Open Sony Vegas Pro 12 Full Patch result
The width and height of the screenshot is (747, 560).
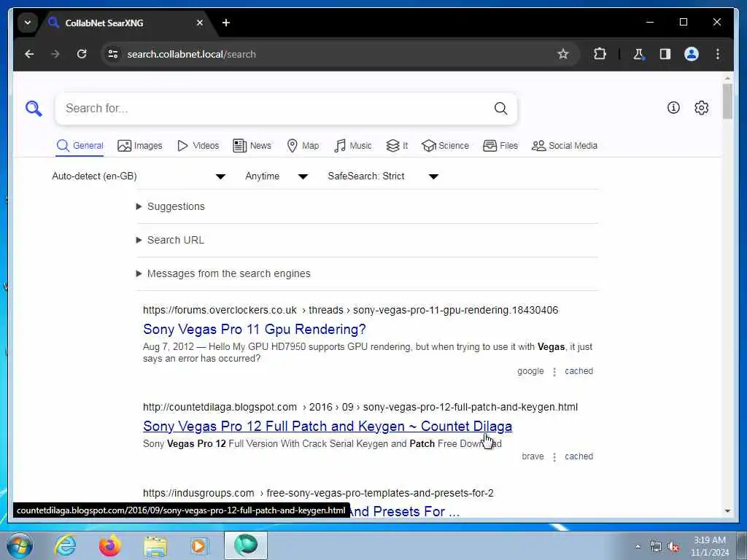pyautogui.click(x=328, y=427)
